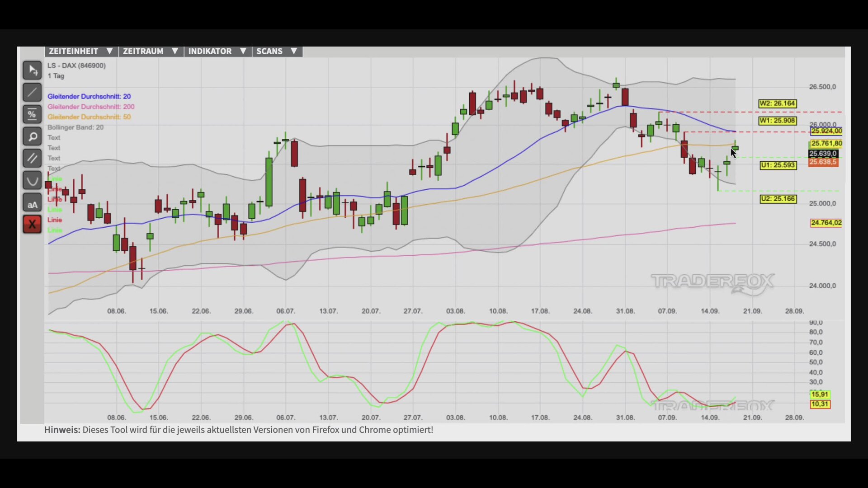Image resolution: width=868 pixels, height=488 pixels.
Task: Select the 'W2: 26.164' resistance label
Action: 778,103
